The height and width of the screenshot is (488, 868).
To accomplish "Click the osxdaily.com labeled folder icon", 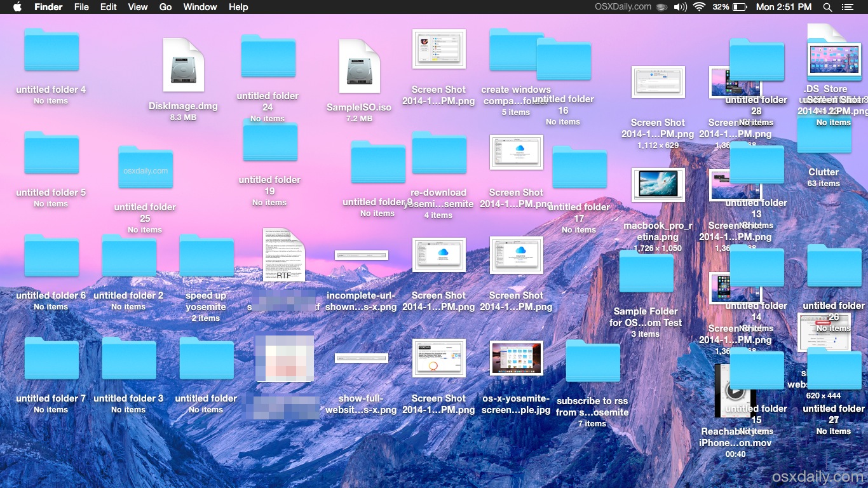I will click(x=146, y=168).
